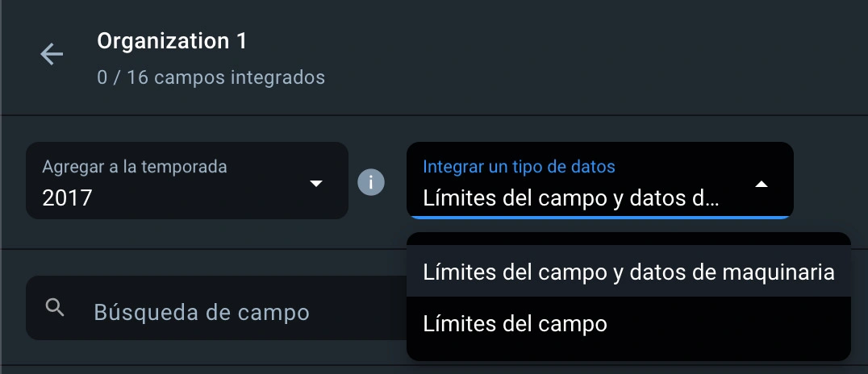Click the word "maquinaria" in the first option
Viewport: 868px width, 374px height.
[x=782, y=273]
